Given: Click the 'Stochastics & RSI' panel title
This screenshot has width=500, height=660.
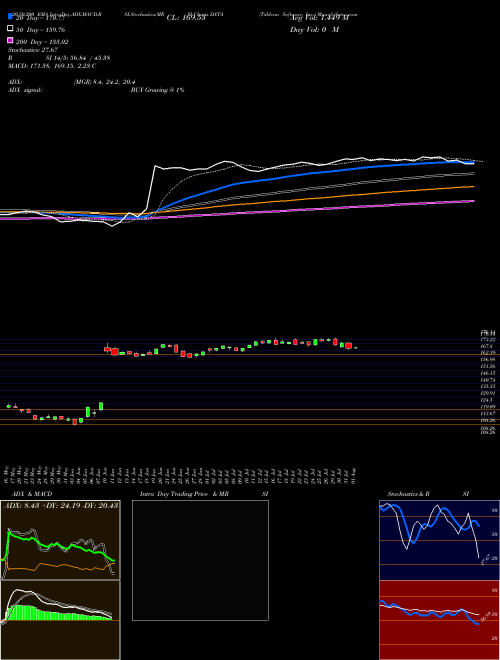Looking at the screenshot, I should point(428,494).
